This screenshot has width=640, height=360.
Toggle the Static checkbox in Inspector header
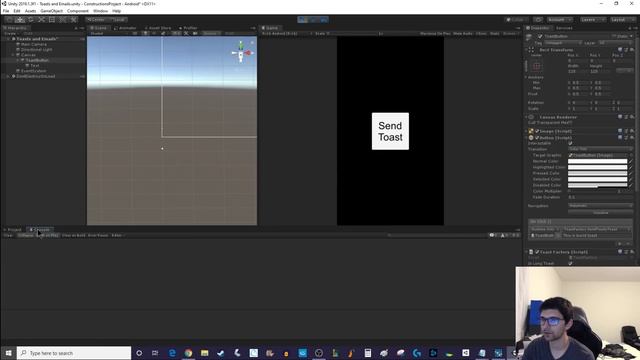coord(614,36)
